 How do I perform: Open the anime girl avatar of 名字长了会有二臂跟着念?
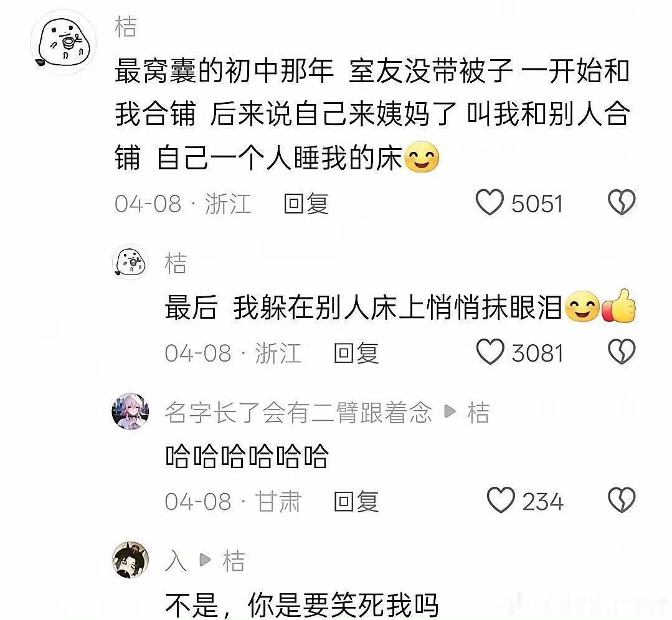[x=130, y=411]
